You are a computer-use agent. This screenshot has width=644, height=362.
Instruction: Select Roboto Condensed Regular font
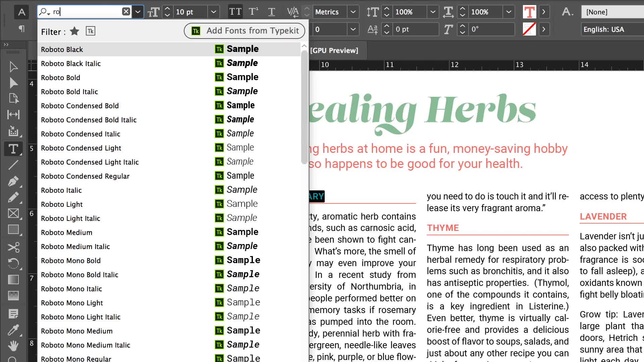169,176
